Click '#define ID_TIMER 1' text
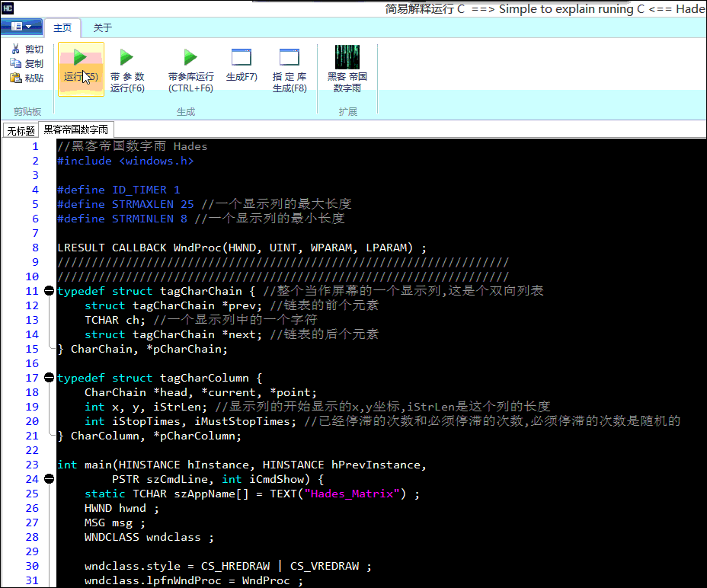 pyautogui.click(x=119, y=190)
